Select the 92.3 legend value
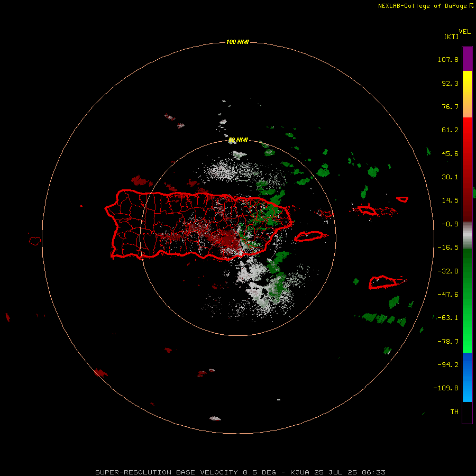The width and height of the screenshot is (476, 476). 450,83
